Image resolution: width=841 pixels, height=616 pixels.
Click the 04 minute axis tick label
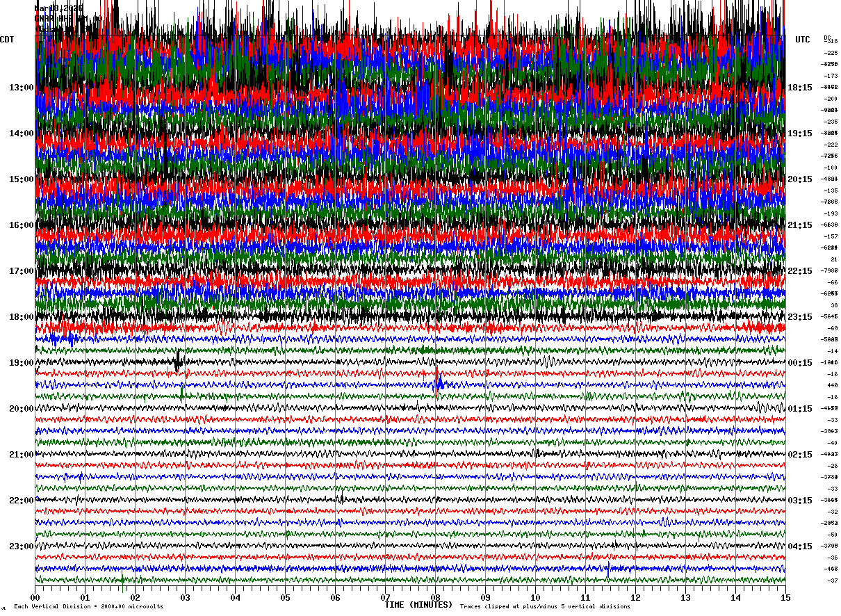[235, 598]
